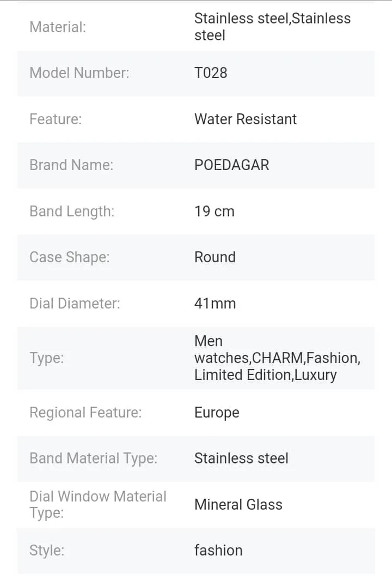Select the Mineral Glass value
This screenshot has width=392, height=586.
[238, 505]
